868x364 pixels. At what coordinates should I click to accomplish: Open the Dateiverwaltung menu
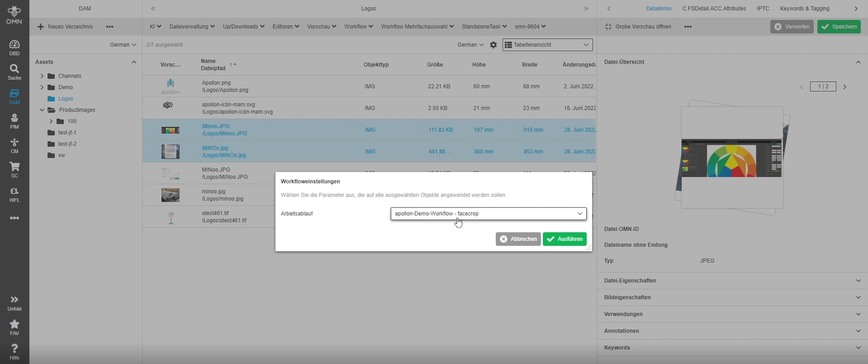tap(192, 27)
